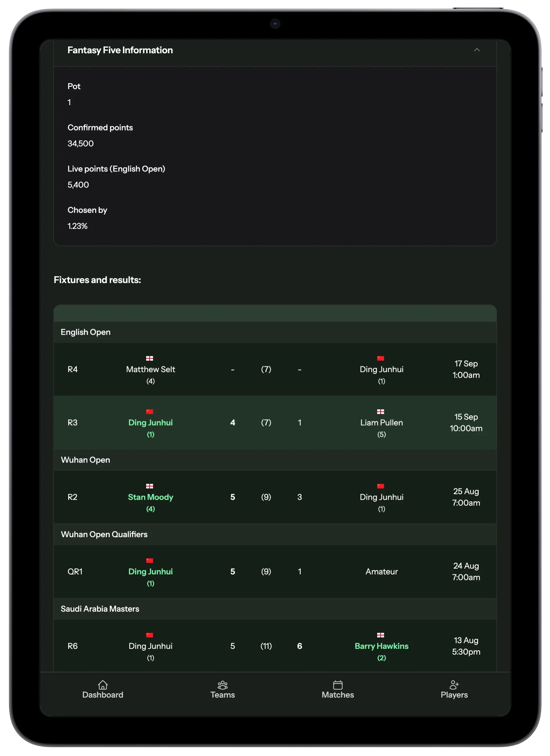
Task: Click England flag above Liam Pullen
Action: tap(381, 412)
